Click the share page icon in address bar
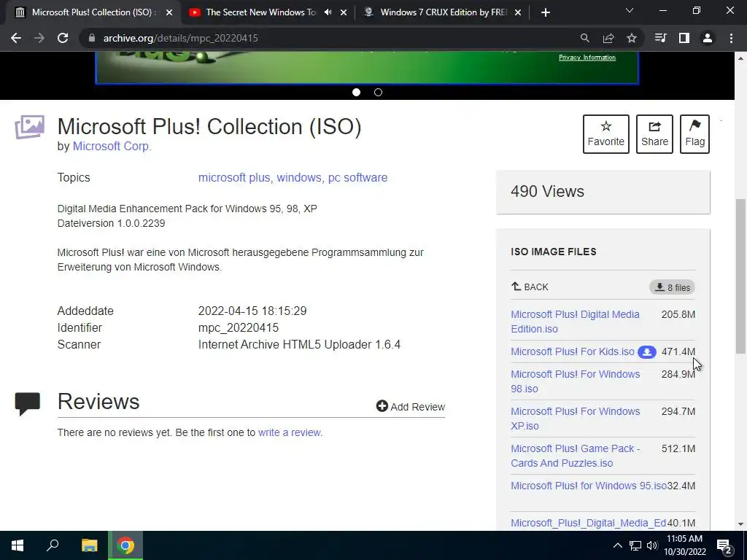This screenshot has width=747, height=560. point(608,38)
